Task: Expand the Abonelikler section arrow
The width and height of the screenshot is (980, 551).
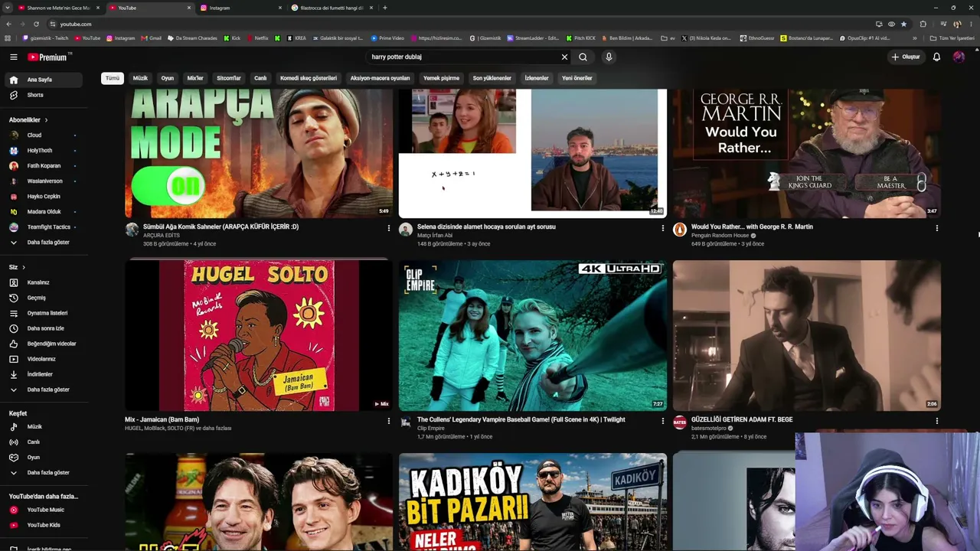Action: coord(46,120)
